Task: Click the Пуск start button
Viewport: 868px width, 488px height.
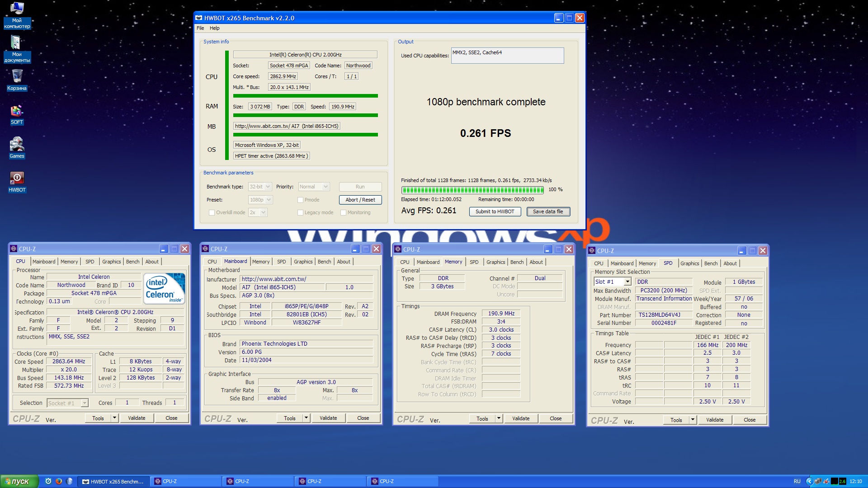Action: pyautogui.click(x=19, y=481)
